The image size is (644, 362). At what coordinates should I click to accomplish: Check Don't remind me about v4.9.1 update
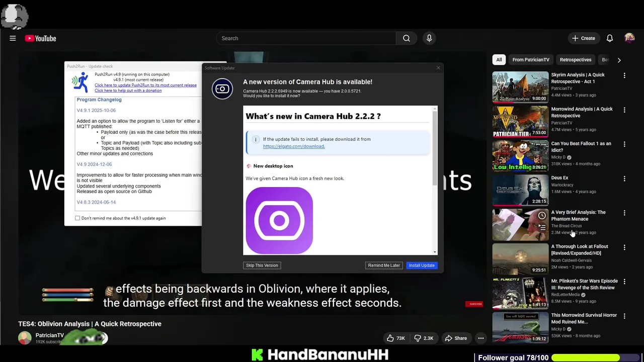point(77,218)
